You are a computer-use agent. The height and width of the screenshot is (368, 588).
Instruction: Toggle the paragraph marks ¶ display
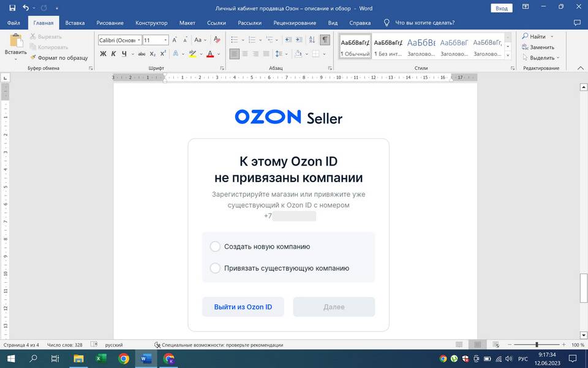point(325,40)
